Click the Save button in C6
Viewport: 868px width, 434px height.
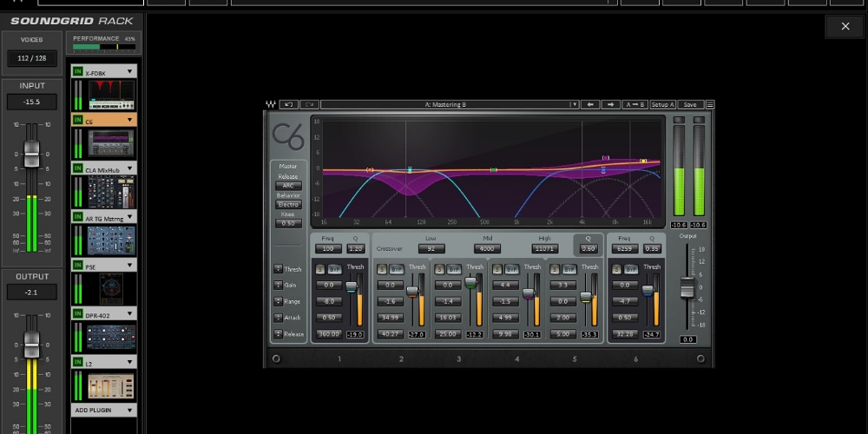click(x=690, y=105)
